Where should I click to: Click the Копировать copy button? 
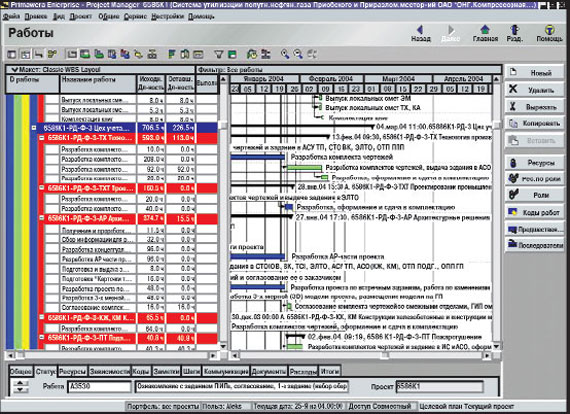(x=534, y=124)
